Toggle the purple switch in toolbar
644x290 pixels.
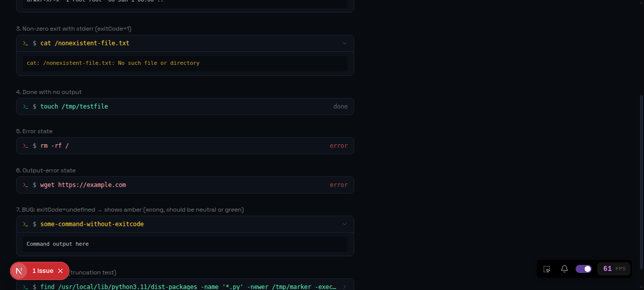[584, 269]
